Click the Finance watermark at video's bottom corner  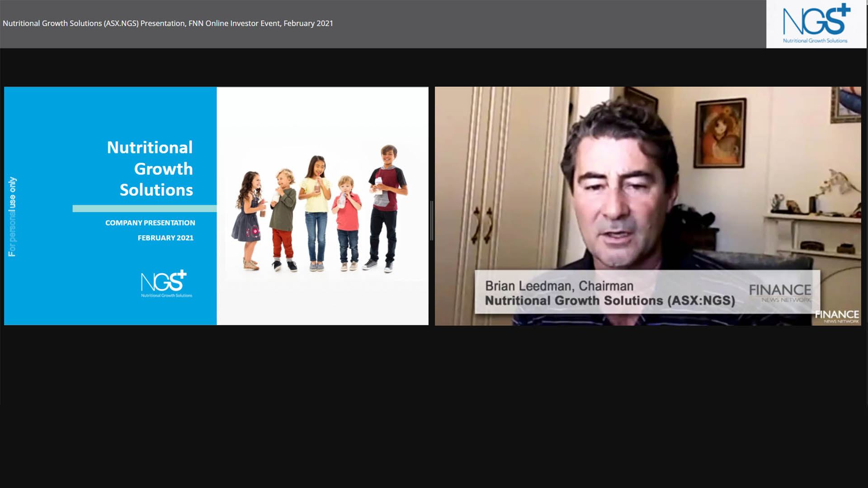[x=837, y=316]
